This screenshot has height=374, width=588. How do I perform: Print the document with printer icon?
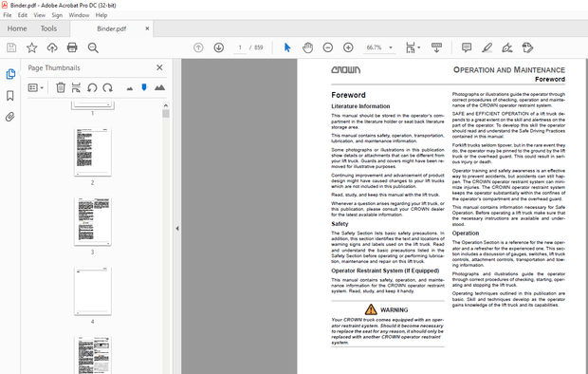tap(72, 47)
